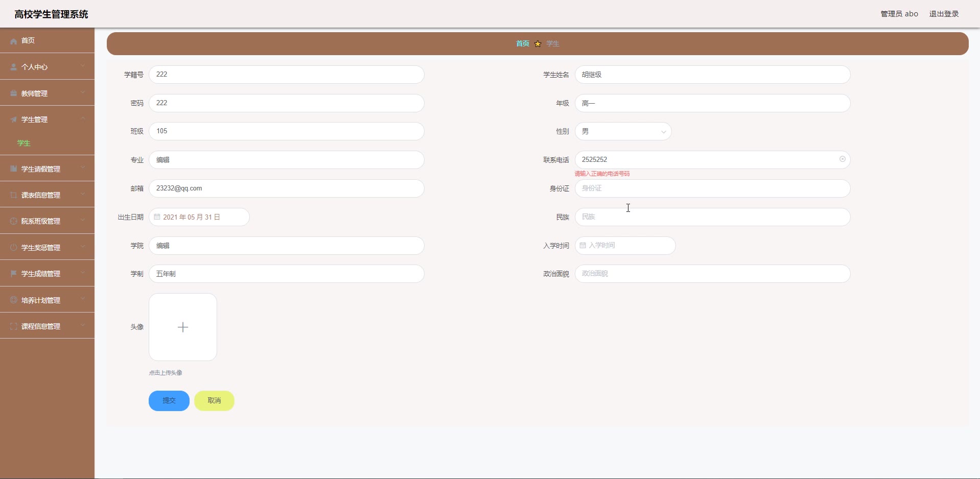Click the 班级 input containing 105
Viewport: 980px width, 479px height.
[287, 131]
